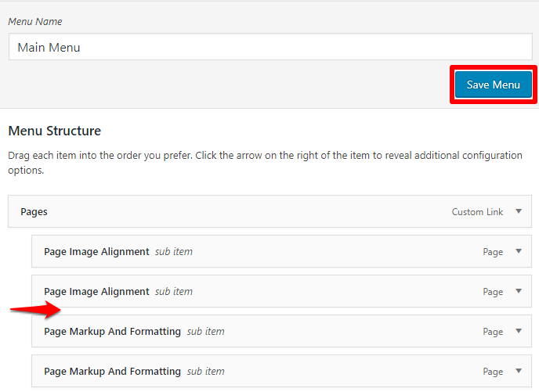Viewport: 539px width, 392px height.
Task: Click Page type label on first Image Alignment
Action: [493, 252]
